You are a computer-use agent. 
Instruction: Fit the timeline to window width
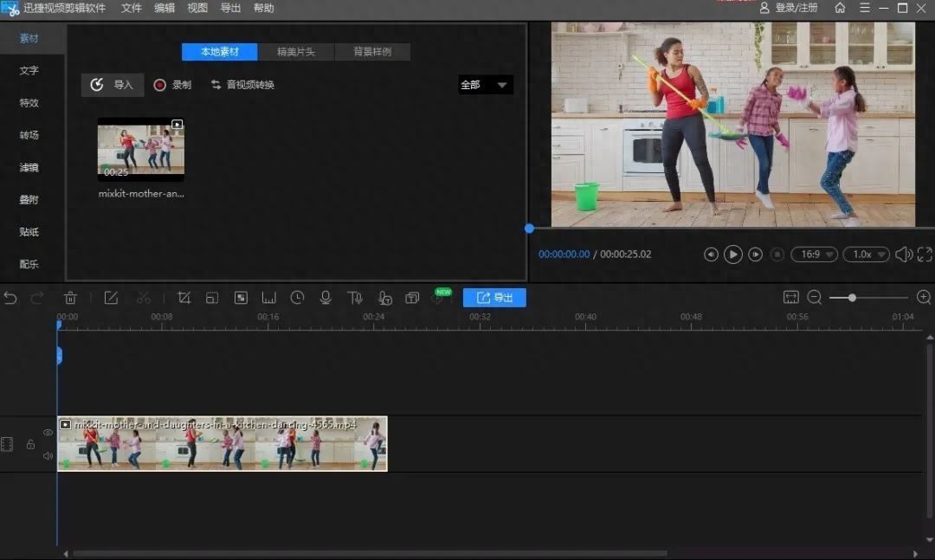tap(790, 297)
